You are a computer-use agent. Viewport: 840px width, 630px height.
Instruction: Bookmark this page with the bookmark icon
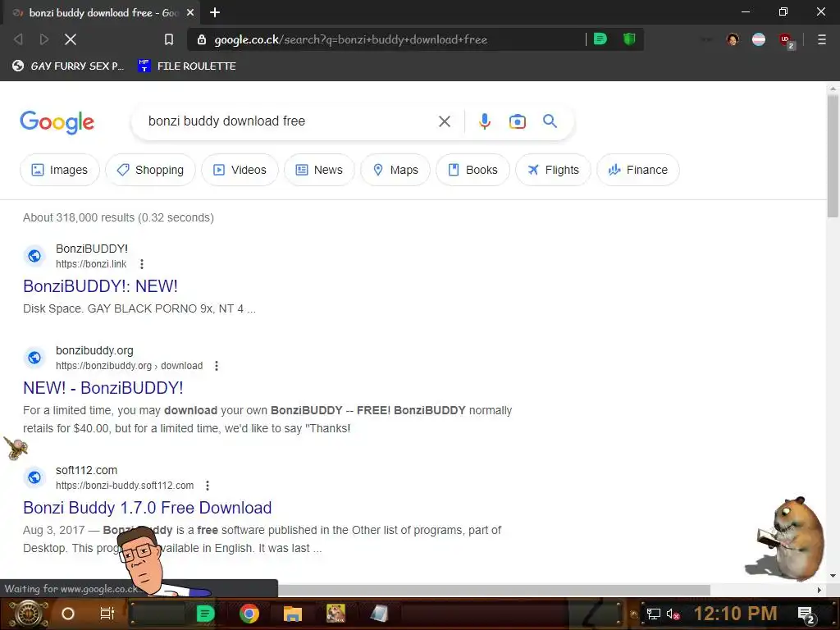point(169,39)
